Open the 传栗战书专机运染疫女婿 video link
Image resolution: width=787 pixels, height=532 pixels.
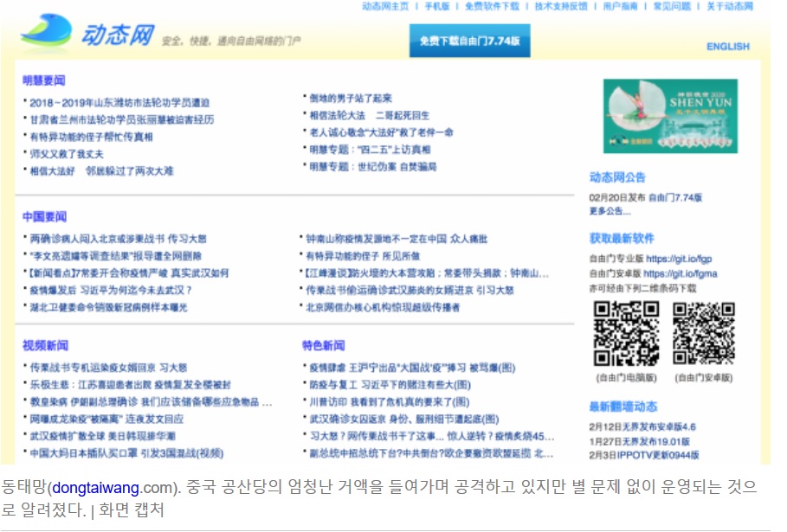[x=108, y=368]
